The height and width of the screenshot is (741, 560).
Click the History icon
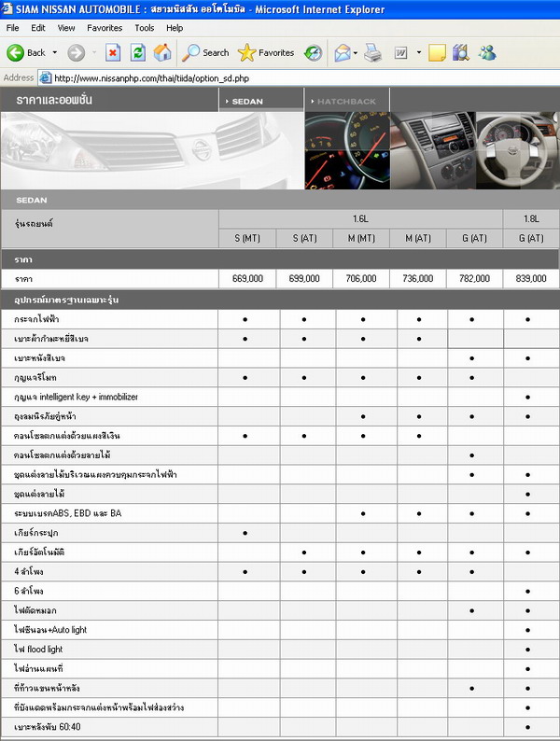click(x=313, y=53)
